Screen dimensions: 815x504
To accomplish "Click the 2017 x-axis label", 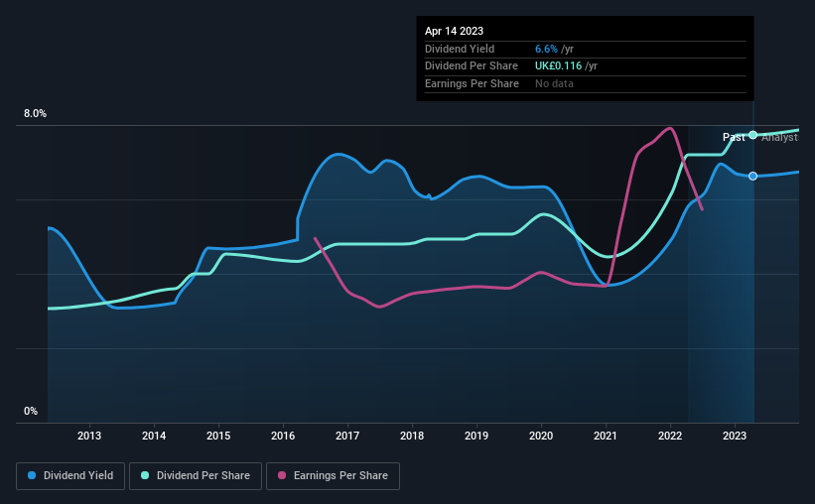I will pyautogui.click(x=347, y=436).
